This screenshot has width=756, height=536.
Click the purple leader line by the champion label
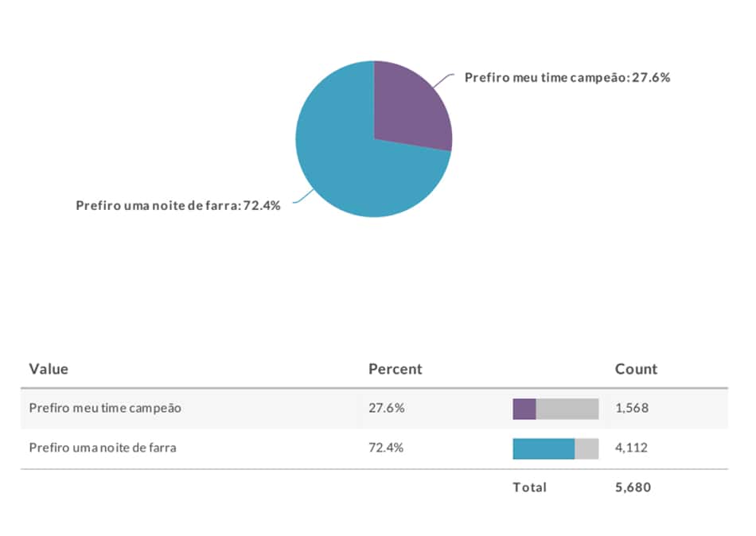pyautogui.click(x=443, y=80)
